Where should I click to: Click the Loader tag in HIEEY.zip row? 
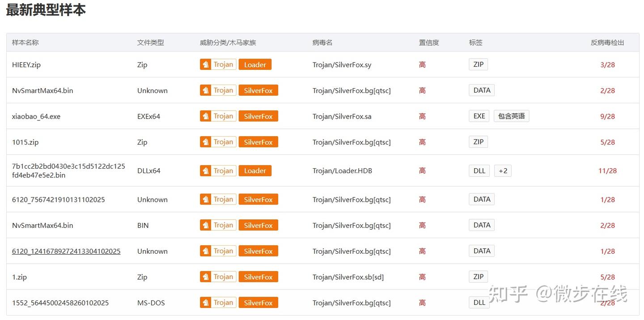(x=255, y=64)
